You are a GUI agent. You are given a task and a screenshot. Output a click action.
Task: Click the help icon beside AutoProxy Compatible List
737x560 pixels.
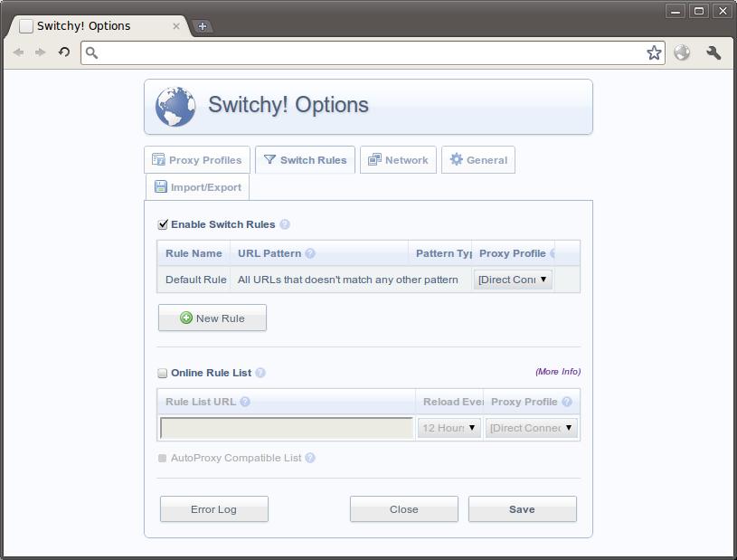[x=310, y=458]
